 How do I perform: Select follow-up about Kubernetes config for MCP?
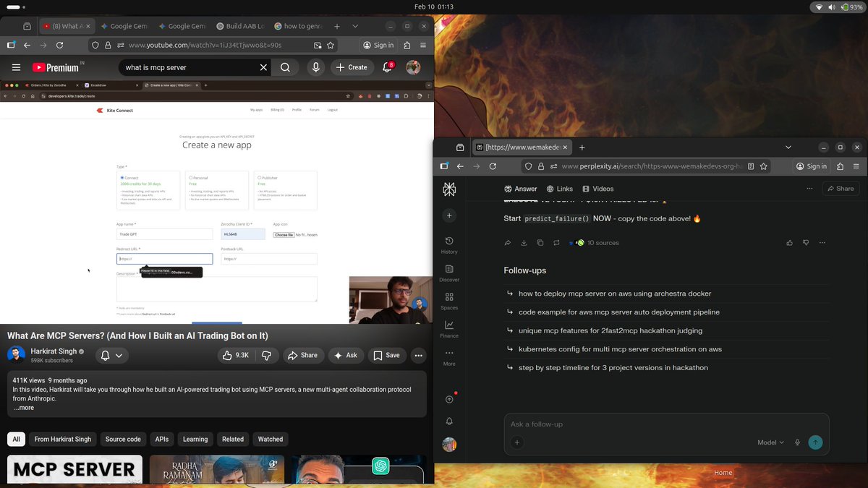[620, 349]
